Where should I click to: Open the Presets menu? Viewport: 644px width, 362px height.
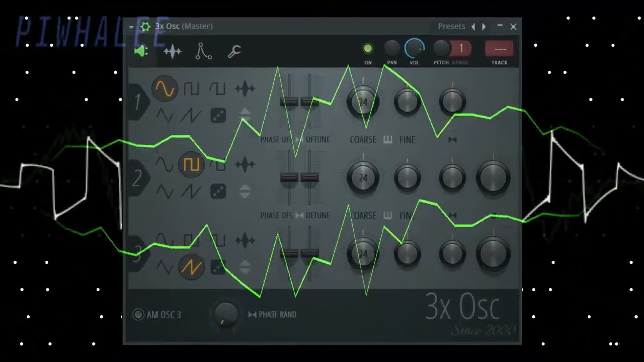[x=451, y=26]
